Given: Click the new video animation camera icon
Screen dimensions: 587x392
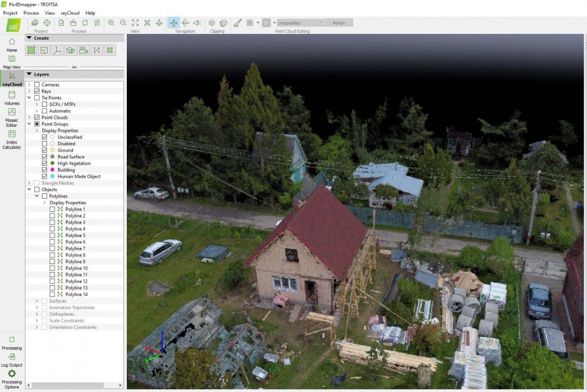Looking at the screenshot, I should click(x=83, y=51).
